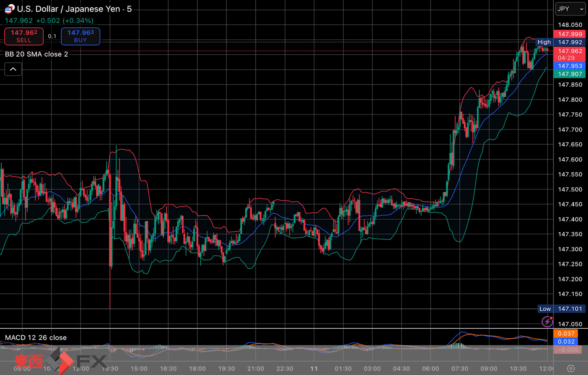Click the purple lightning bolt icon
Screen dimensions: 588x375
[547, 321]
